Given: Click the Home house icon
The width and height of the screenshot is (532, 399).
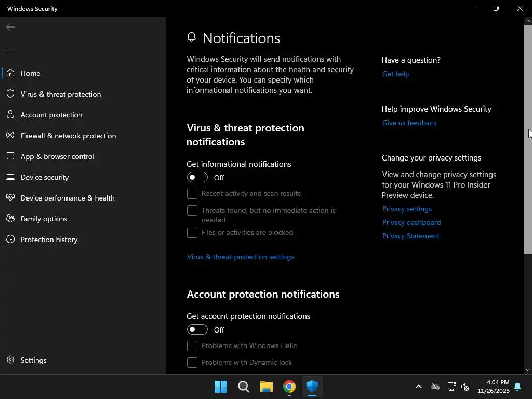Looking at the screenshot, I should pyautogui.click(x=10, y=73).
